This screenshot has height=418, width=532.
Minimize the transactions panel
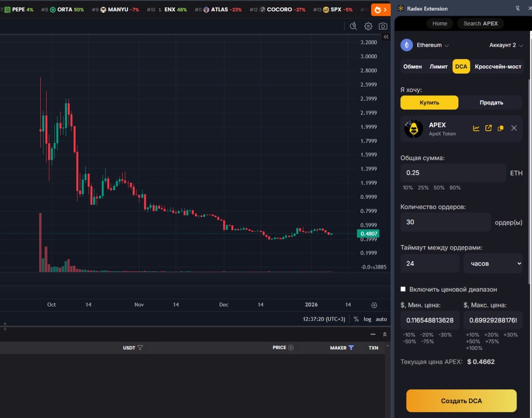click(373, 335)
